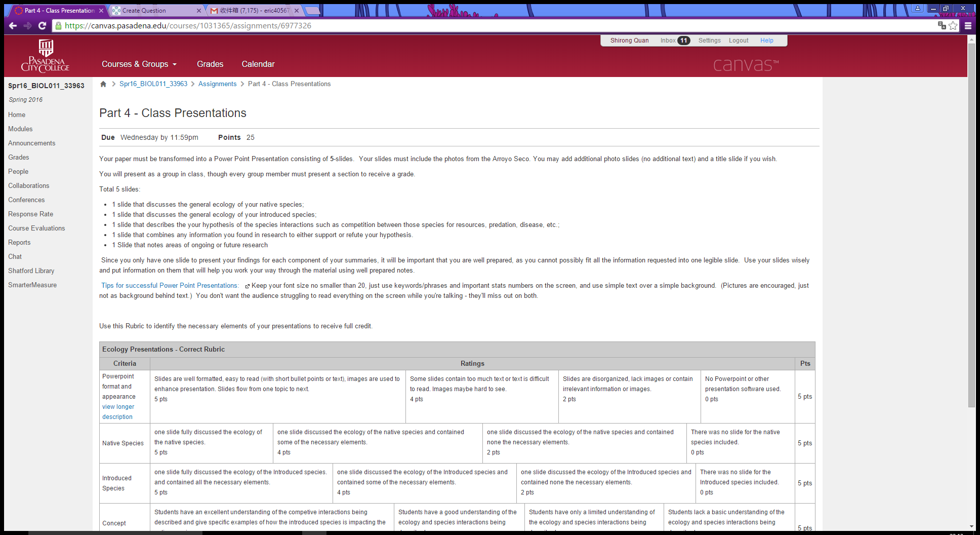The image size is (980, 535).
Task: Open Announcements in the course sidebar
Action: click(32, 143)
